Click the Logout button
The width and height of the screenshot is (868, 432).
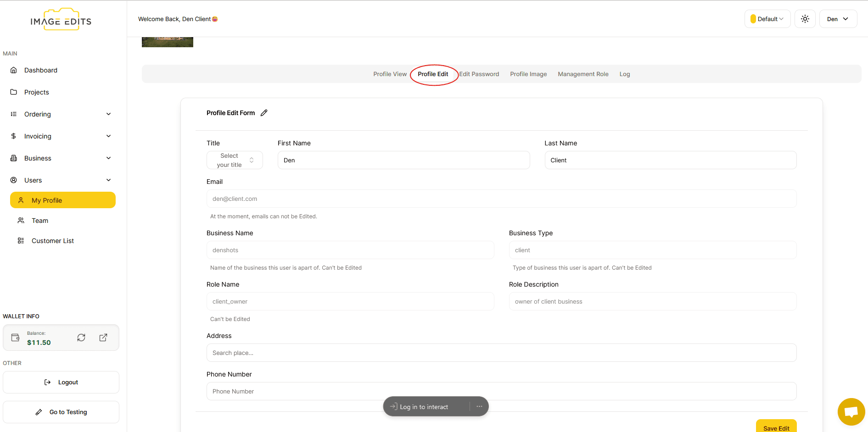[61, 382]
